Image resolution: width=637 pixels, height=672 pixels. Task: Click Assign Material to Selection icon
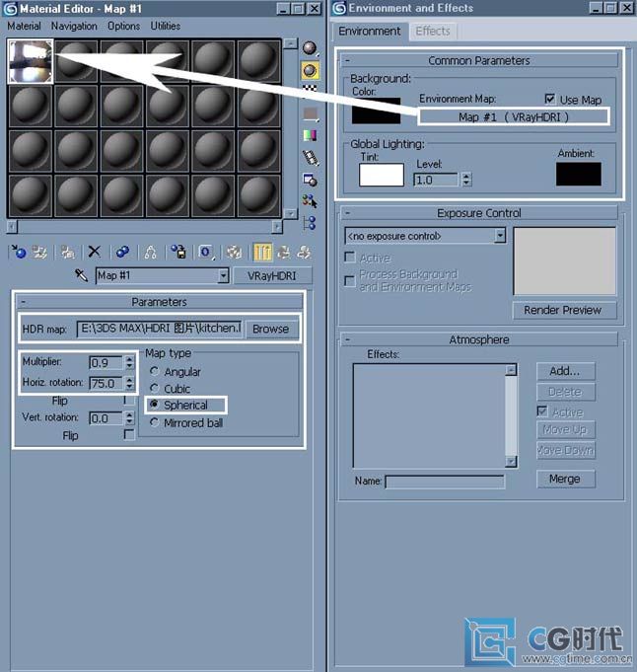click(x=67, y=252)
